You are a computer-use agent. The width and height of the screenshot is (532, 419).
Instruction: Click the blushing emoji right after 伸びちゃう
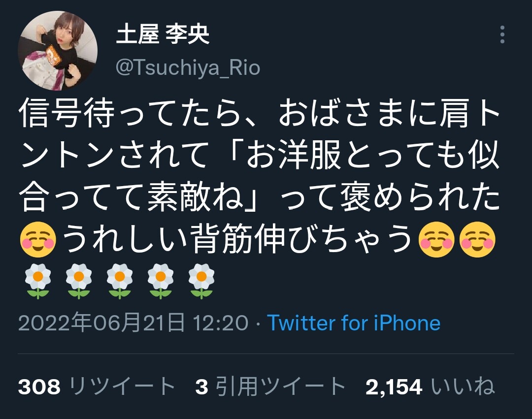[436, 240]
